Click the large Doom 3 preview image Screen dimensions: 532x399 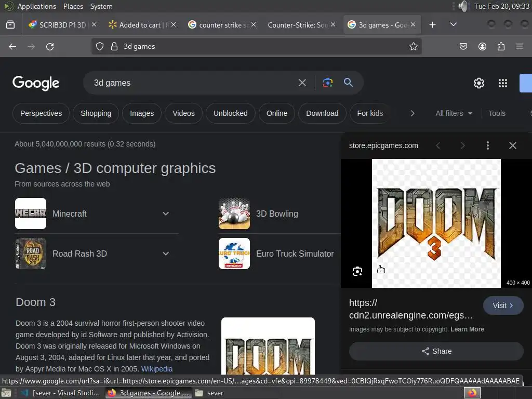436,223
